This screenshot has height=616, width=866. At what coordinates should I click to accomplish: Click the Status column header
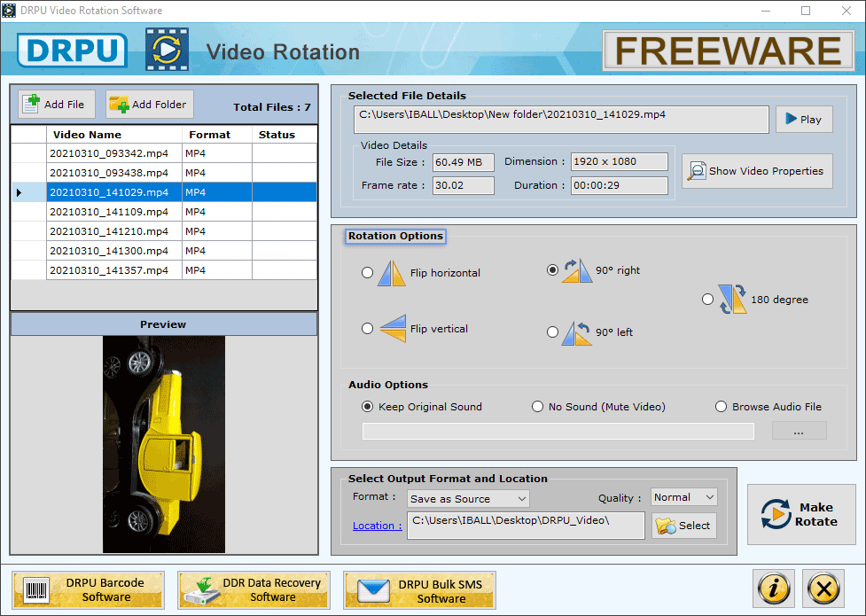285,134
